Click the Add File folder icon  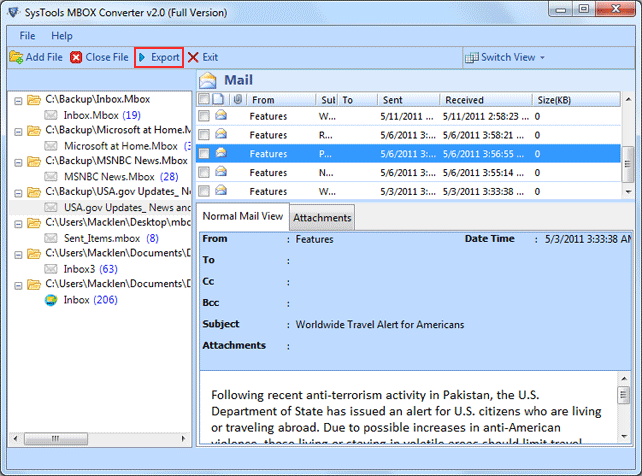point(16,57)
